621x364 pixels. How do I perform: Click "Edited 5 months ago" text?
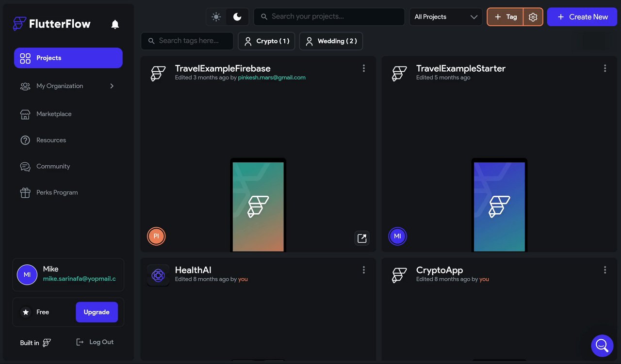click(443, 78)
